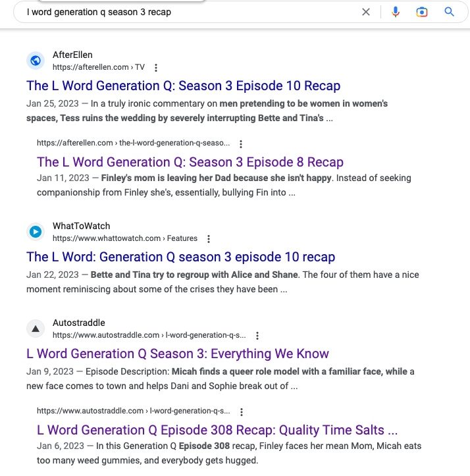The height and width of the screenshot is (476, 470).
Task: Open AfterEllen Season 3 Episode 10 Recap
Action: (x=184, y=86)
